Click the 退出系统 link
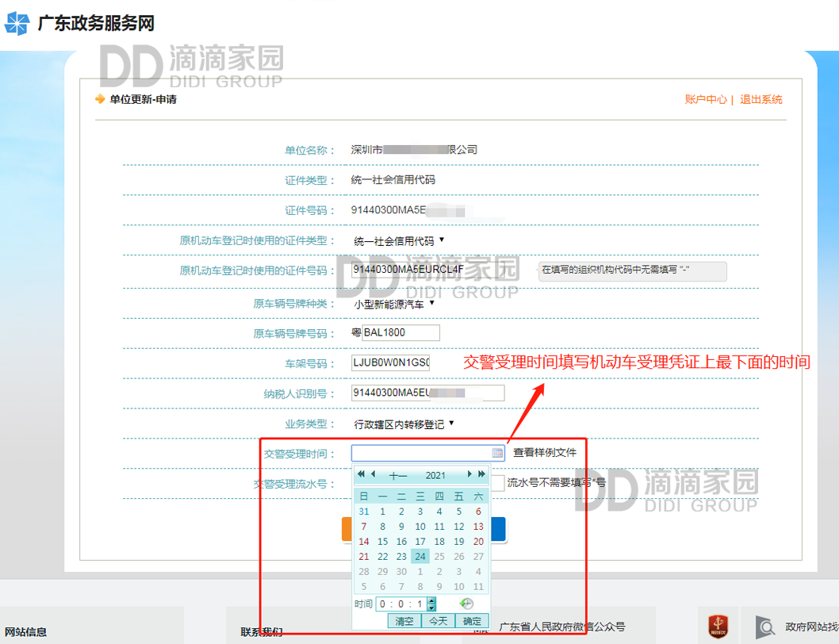The image size is (839, 644). (x=760, y=100)
